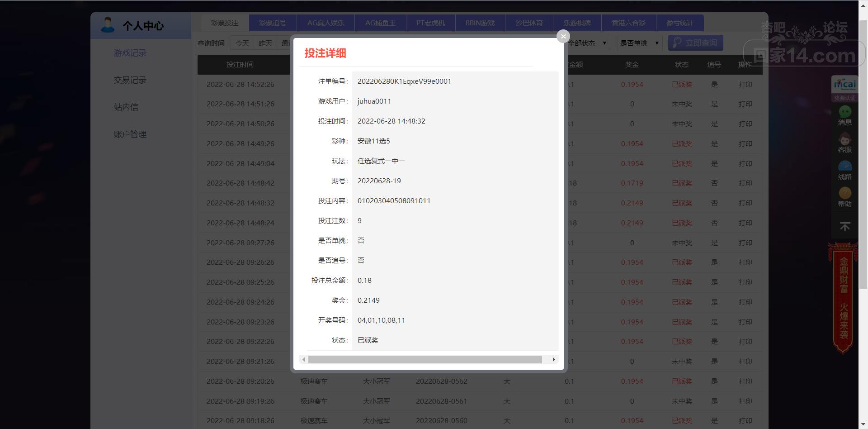
Task: Open the 客服 customer service icon
Action: 844,143
